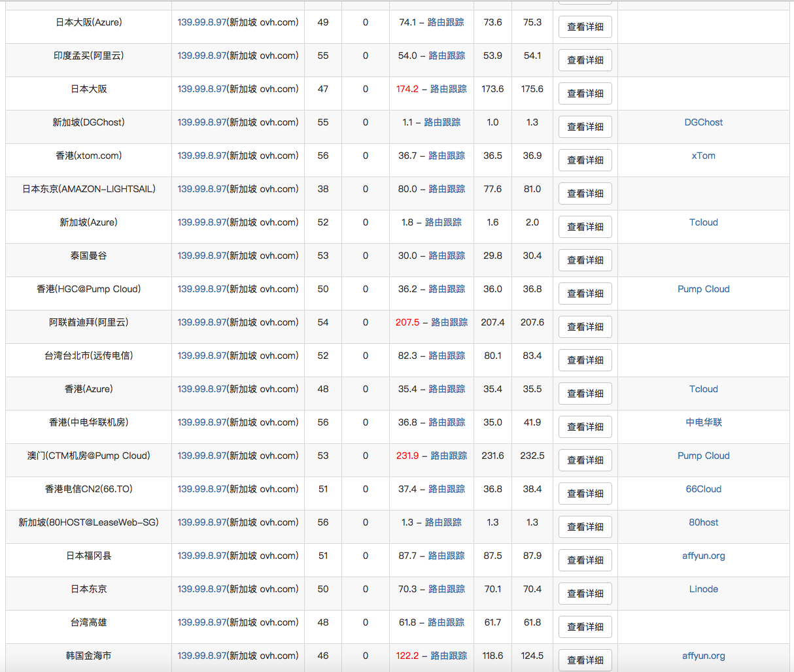Click IP 139.99.8.97 in 台湾台北市(远传电信) row
The image size is (794, 672).
pos(201,356)
